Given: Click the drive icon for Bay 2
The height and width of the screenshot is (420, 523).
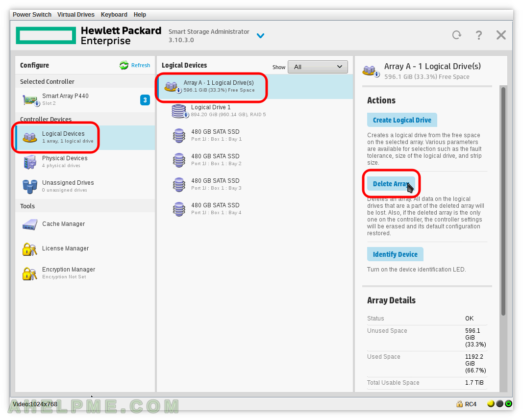Looking at the screenshot, I should [179, 160].
